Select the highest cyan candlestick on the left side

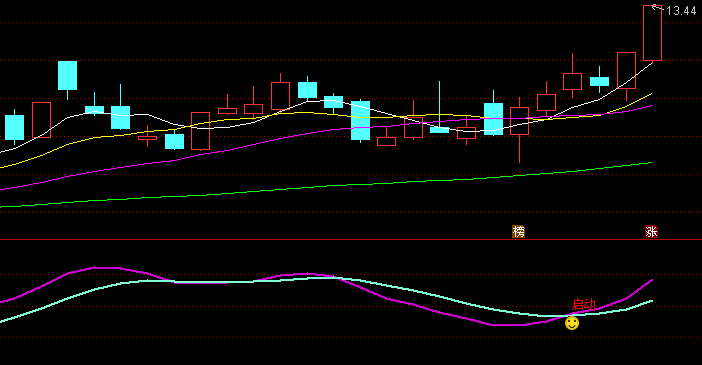(67, 75)
